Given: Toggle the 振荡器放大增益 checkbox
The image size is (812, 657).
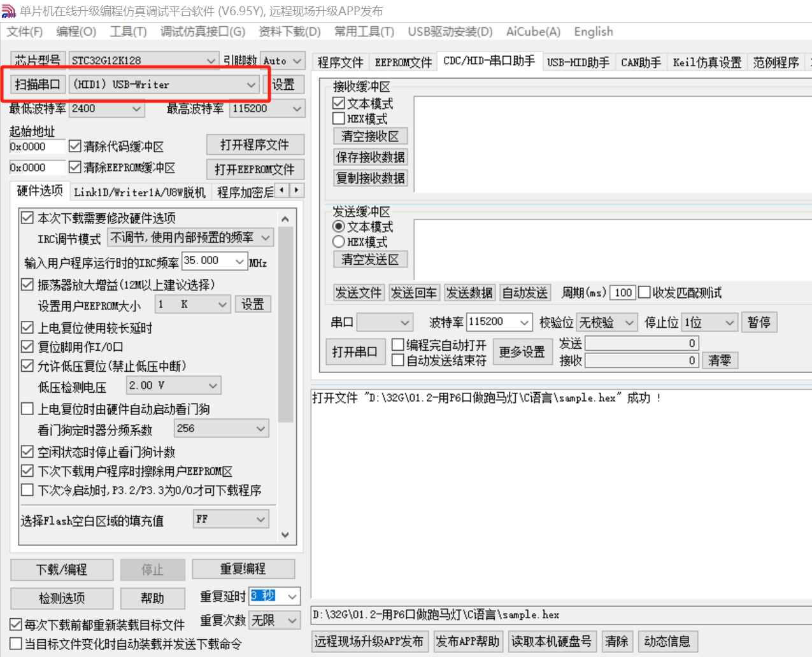Looking at the screenshot, I should (x=27, y=284).
